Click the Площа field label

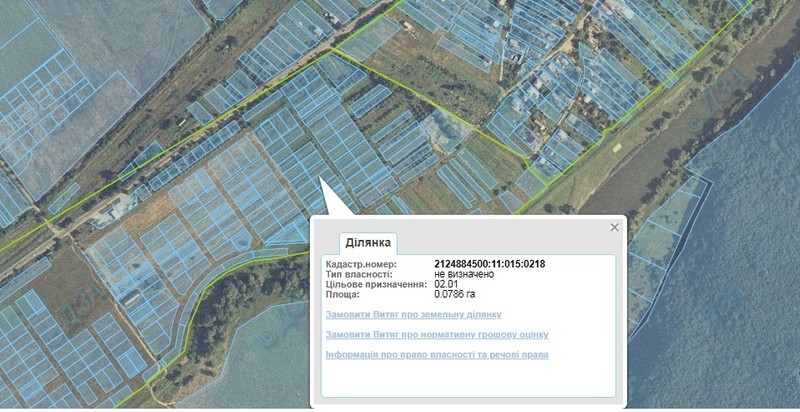342,294
